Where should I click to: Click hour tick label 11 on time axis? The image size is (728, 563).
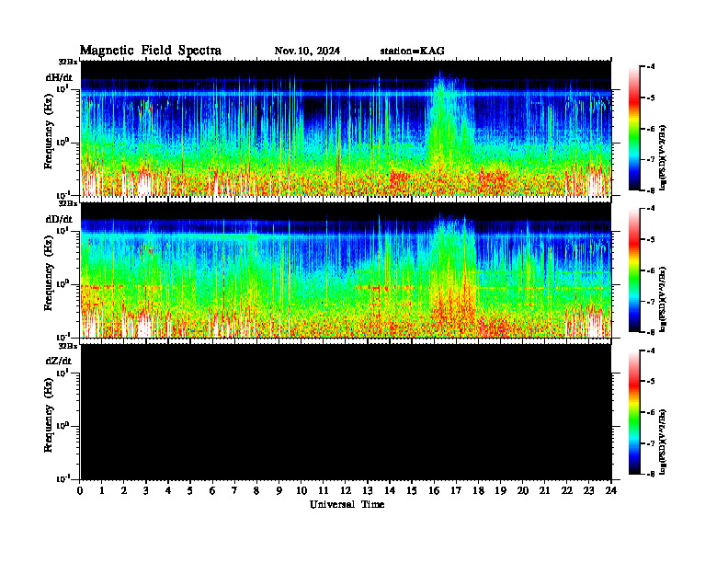[324, 490]
